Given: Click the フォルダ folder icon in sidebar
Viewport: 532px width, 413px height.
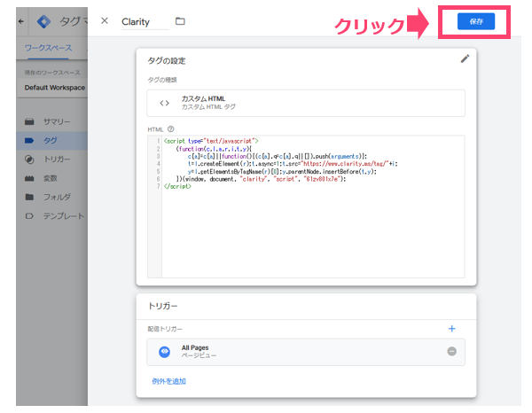Looking at the screenshot, I should pos(29,197).
